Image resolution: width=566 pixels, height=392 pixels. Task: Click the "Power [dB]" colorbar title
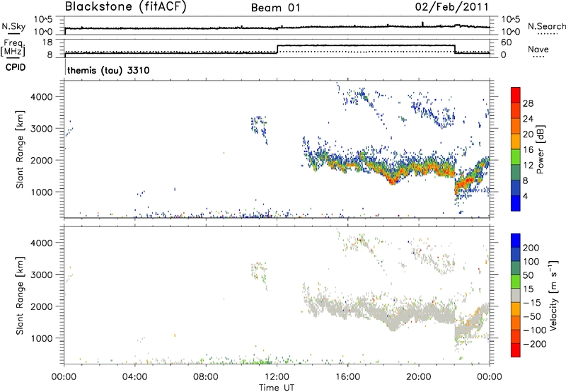541,149
